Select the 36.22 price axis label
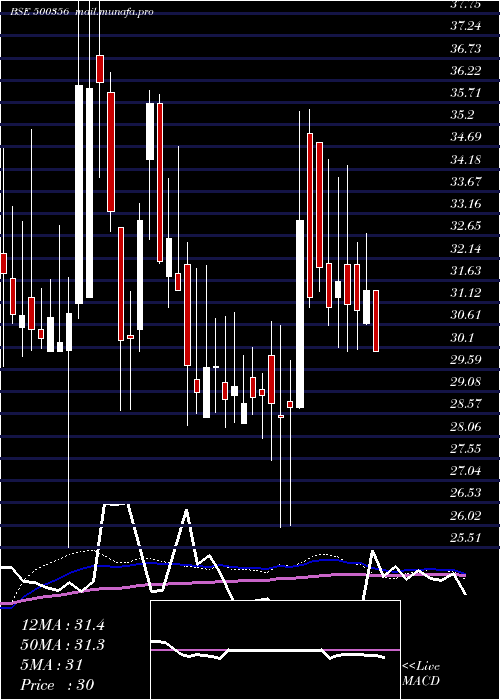The width and height of the screenshot is (500, 700). click(x=466, y=71)
